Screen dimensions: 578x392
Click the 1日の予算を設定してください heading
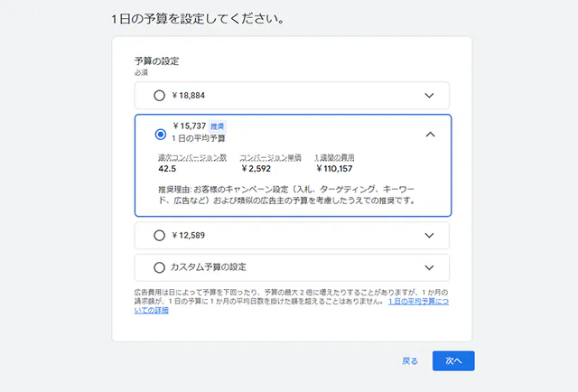(198, 19)
